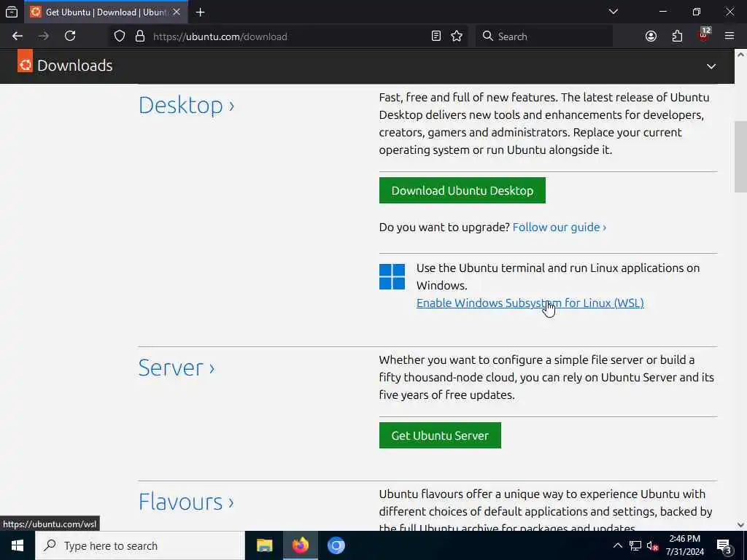Click the forward navigation arrow
Image resolution: width=747 pixels, height=560 pixels.
click(x=44, y=36)
